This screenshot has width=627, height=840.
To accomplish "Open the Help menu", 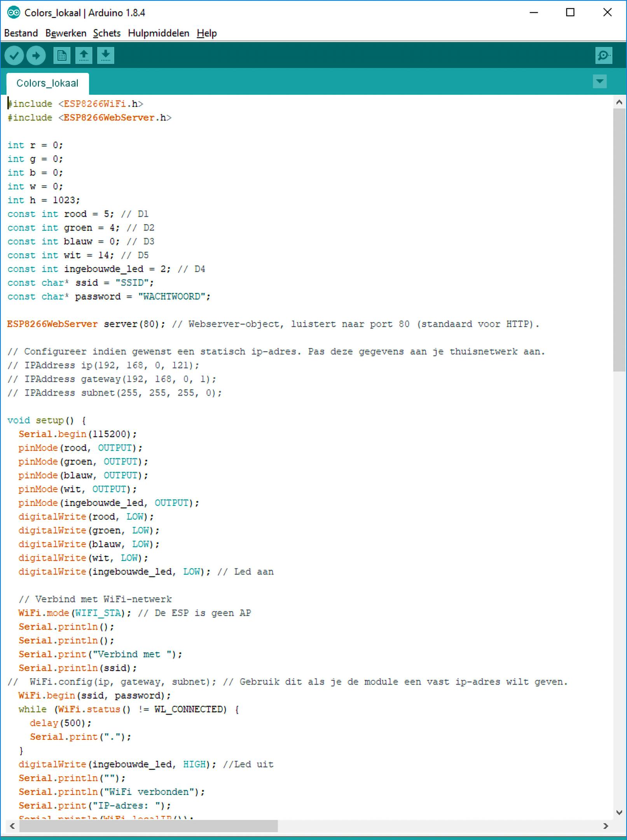I will tap(207, 33).
